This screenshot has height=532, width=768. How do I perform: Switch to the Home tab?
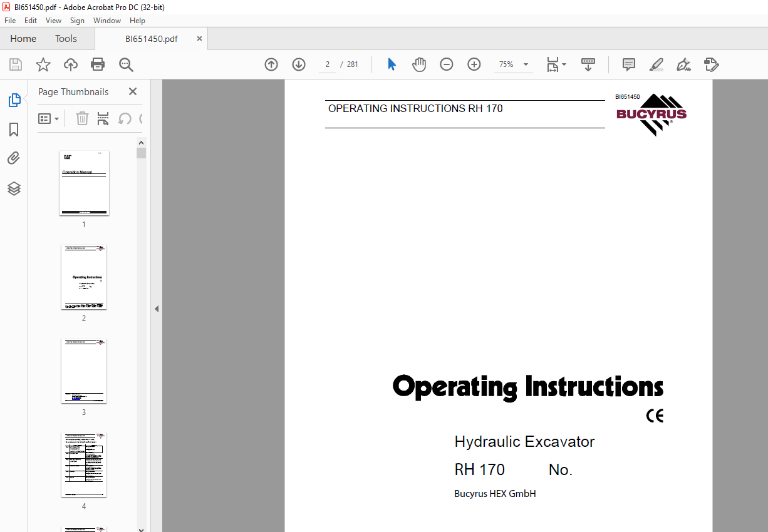point(23,39)
